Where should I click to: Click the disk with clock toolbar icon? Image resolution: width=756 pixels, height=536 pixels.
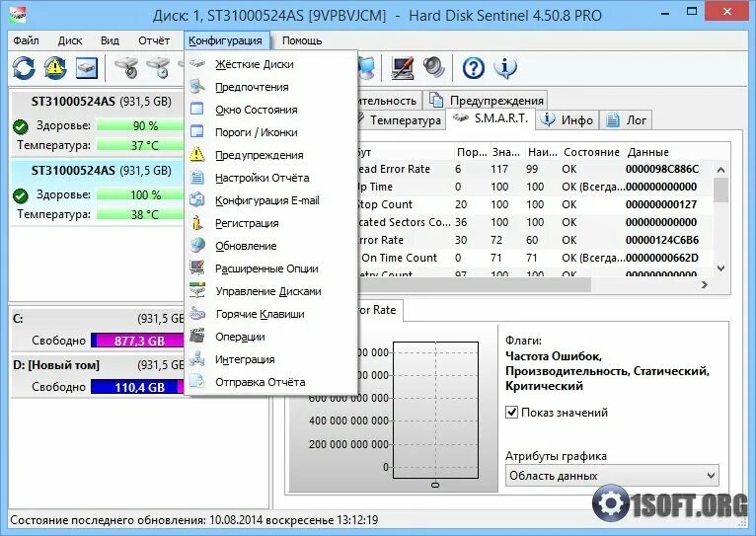coord(159,68)
